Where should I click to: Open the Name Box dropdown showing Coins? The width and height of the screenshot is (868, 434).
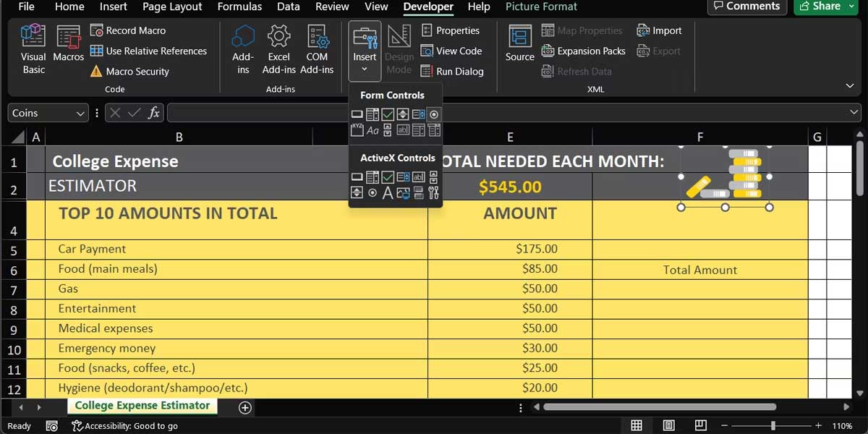click(x=80, y=112)
